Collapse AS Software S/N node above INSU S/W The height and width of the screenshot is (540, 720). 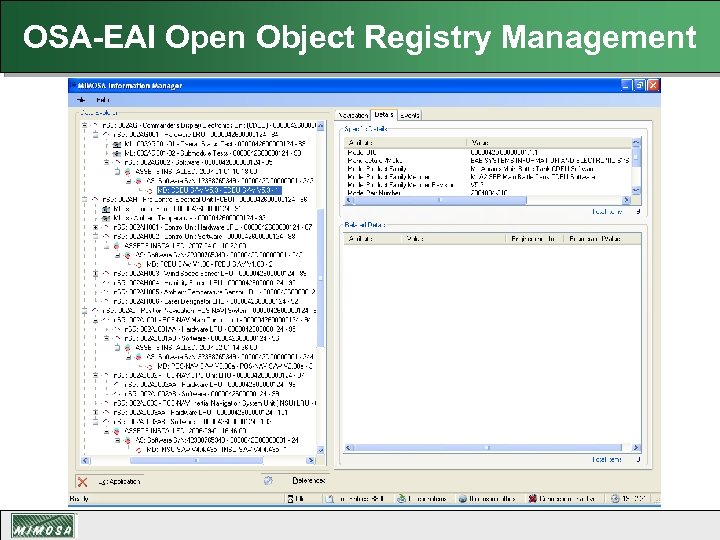click(x=118, y=440)
